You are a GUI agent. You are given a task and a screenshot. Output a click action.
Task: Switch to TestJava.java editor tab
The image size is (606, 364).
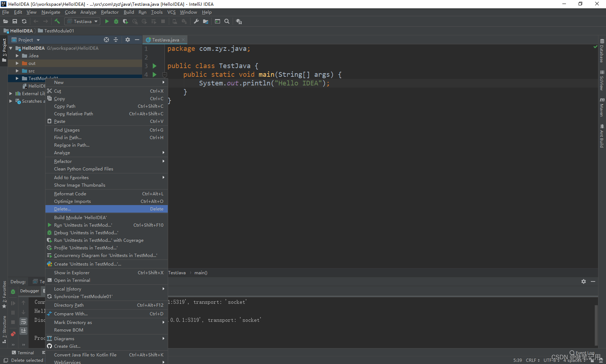pos(165,40)
